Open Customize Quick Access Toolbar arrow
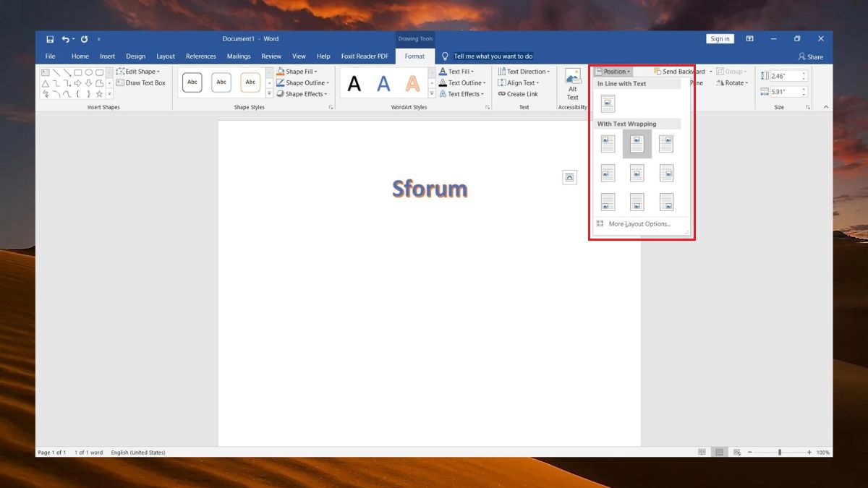Screen dimensions: 868x488 pyautogui.click(x=99, y=39)
